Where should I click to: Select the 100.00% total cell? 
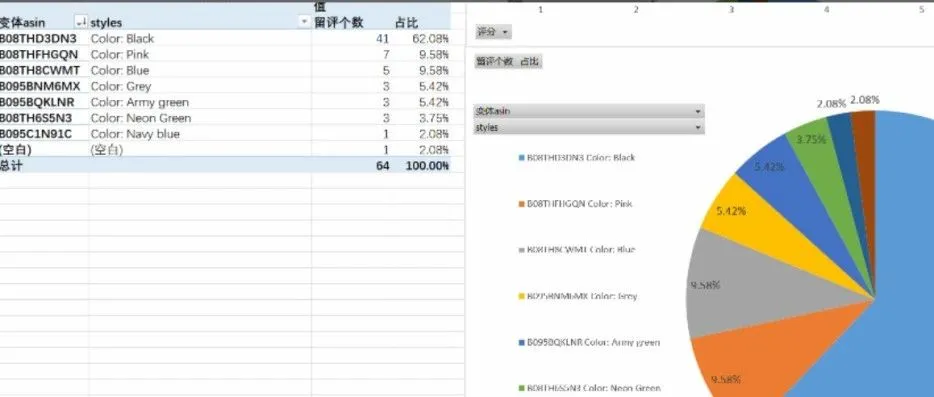click(428, 166)
